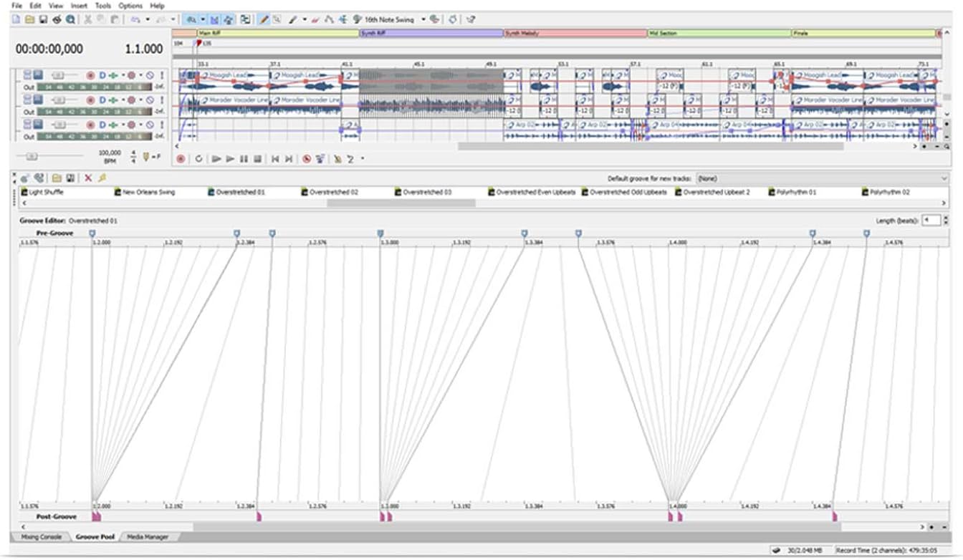Select the Erase tool in the toolbar
The image size is (963, 560).
point(315,20)
